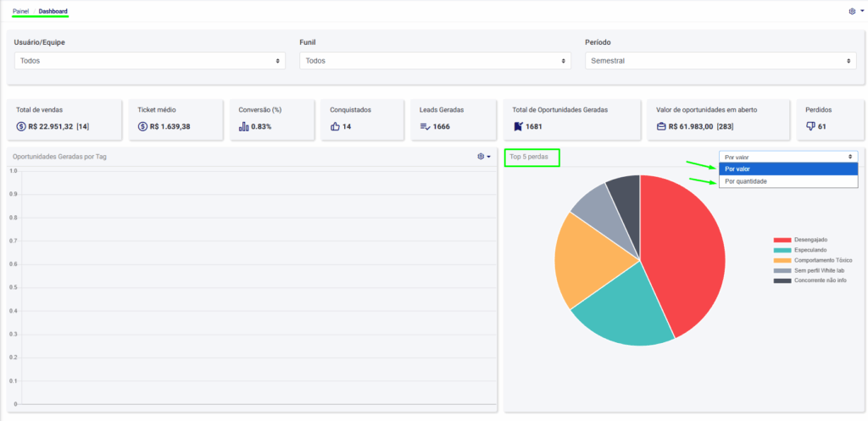Click the Leads Geradas list icon
Image resolution: width=868 pixels, height=421 pixels.
click(426, 126)
